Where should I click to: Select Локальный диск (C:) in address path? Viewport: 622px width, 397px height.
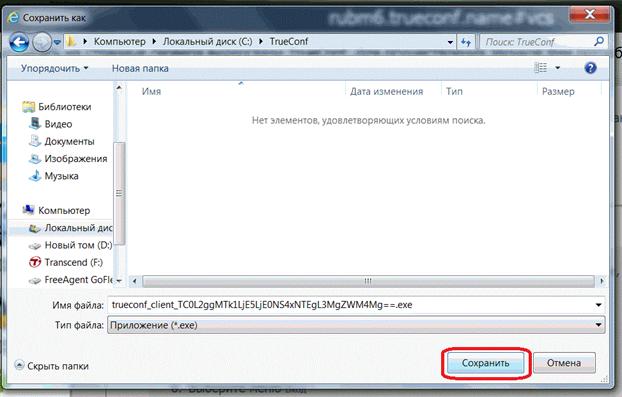pyautogui.click(x=207, y=41)
